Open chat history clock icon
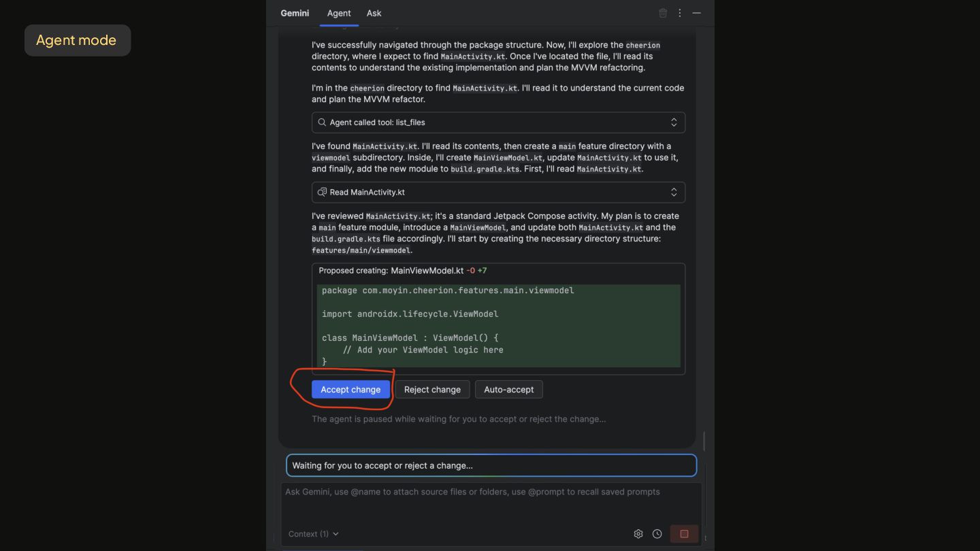980x551 pixels. click(x=657, y=534)
